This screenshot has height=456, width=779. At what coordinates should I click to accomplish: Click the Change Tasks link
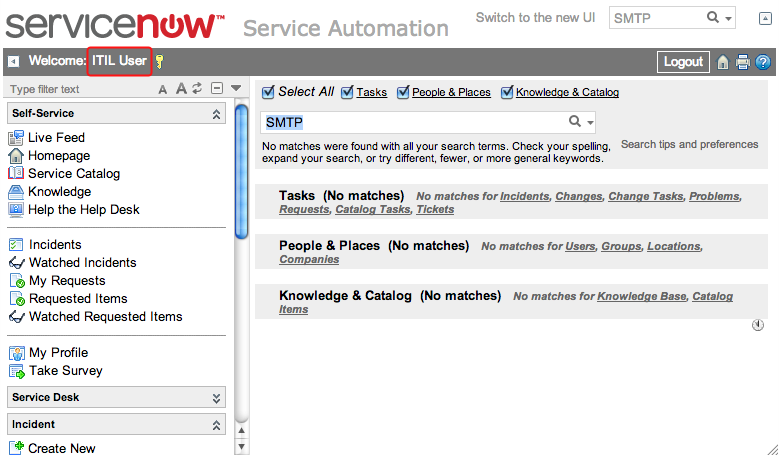pyautogui.click(x=645, y=196)
